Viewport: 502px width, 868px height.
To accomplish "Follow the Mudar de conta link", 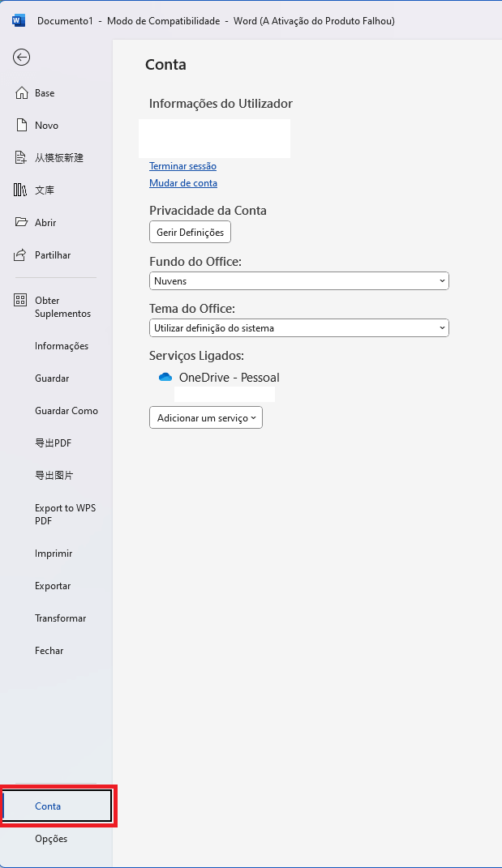I will 183,183.
